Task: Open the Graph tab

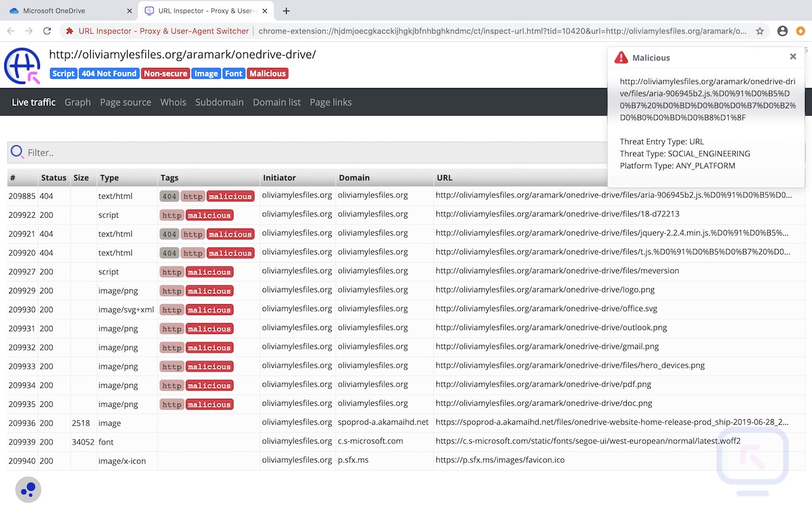Action: (77, 102)
